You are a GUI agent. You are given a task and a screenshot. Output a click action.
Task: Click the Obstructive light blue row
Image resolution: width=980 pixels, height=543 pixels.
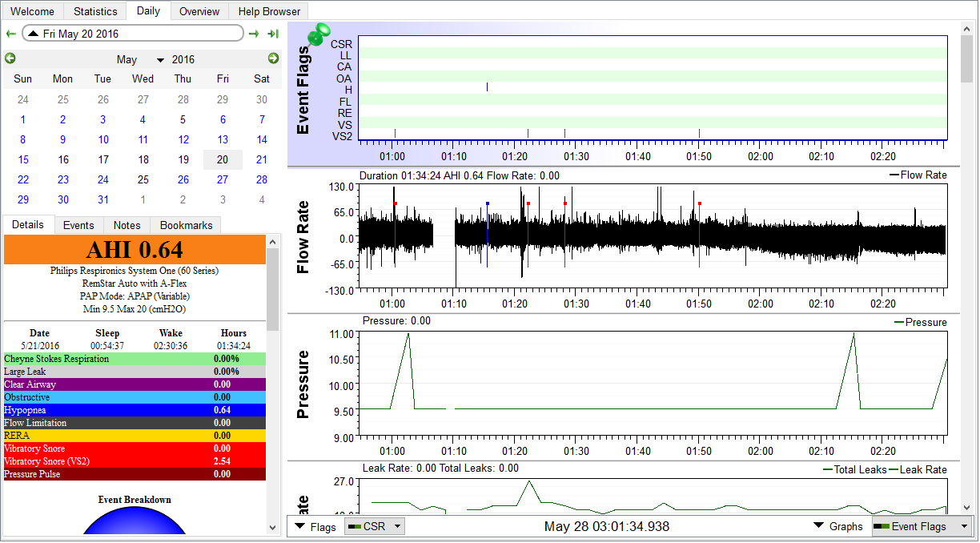click(135, 397)
